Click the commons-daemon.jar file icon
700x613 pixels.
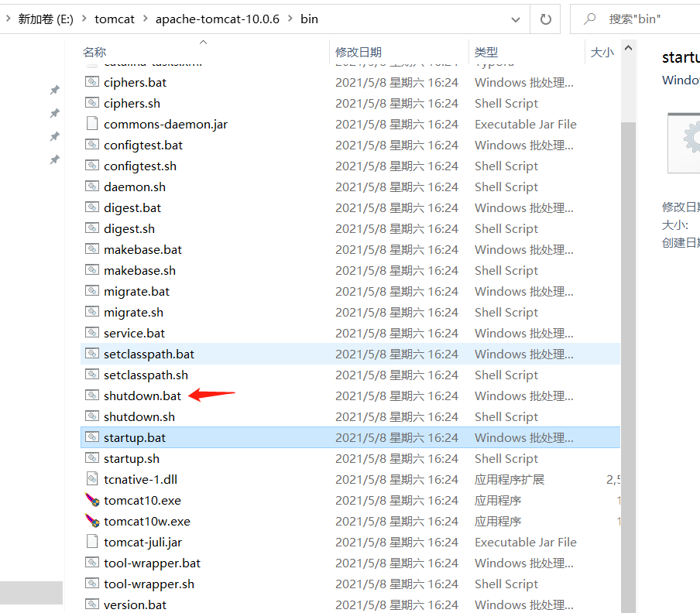tap(92, 123)
